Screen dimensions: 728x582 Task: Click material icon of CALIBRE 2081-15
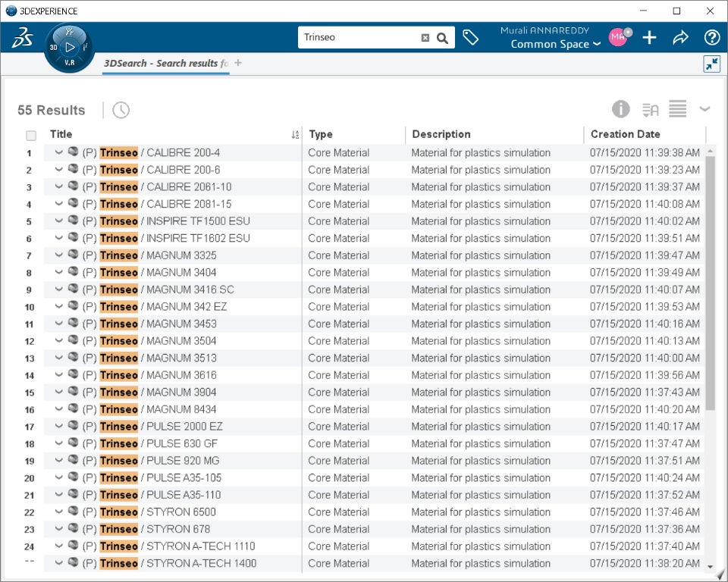click(x=73, y=203)
